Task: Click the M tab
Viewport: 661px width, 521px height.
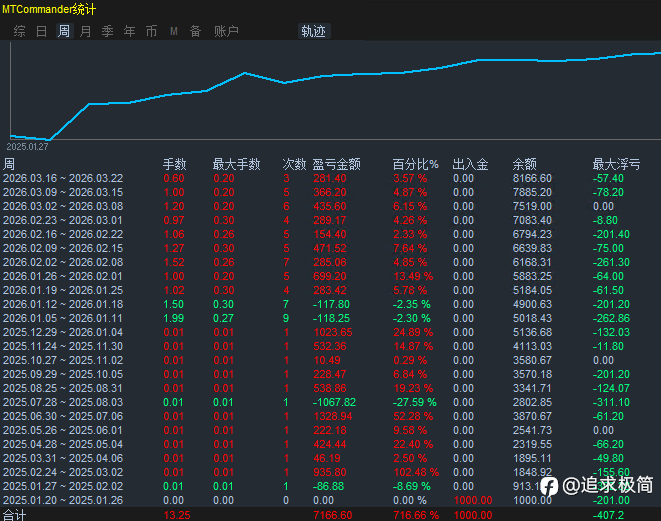Action: 174,31
